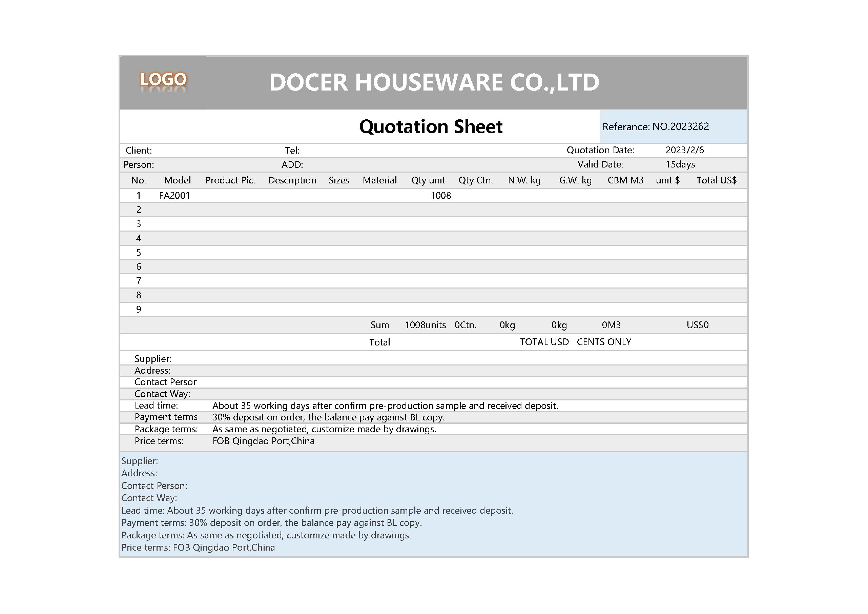
Task: Click row number 9 cell
Action: click(139, 310)
